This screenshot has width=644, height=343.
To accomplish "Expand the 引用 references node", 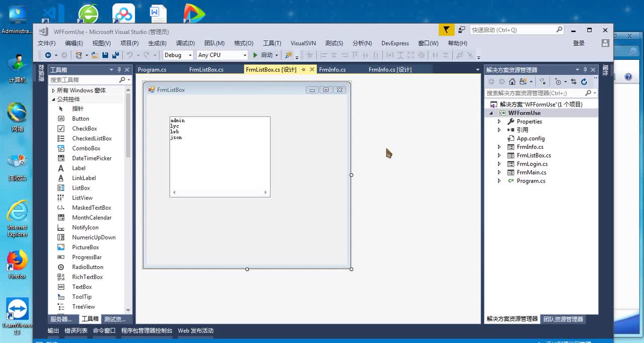I will coord(499,130).
